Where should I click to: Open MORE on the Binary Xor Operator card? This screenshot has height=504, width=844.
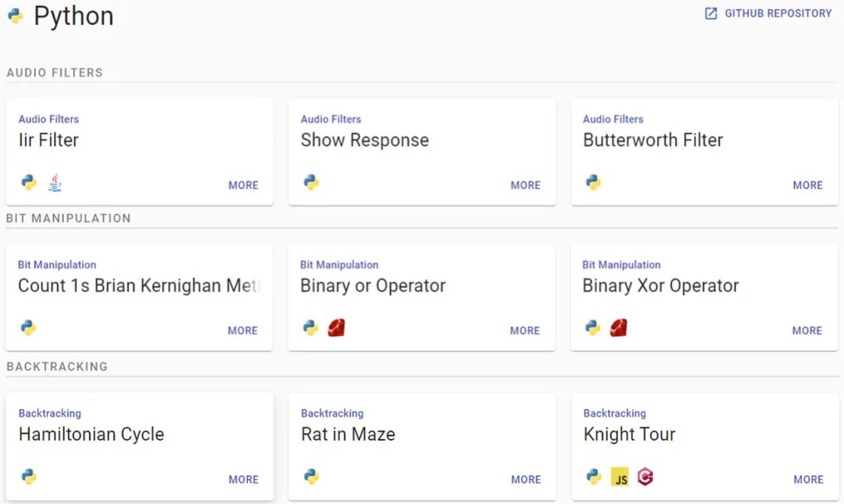pos(806,331)
